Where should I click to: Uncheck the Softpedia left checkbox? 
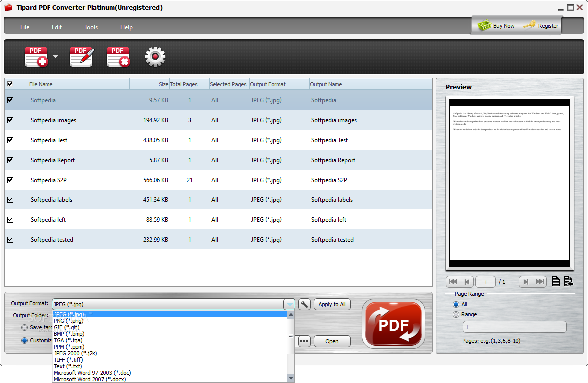10,220
